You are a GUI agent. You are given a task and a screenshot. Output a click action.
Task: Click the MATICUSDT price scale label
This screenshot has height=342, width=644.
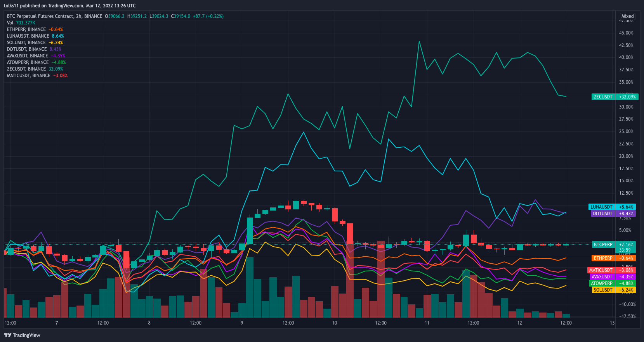[x=601, y=270]
